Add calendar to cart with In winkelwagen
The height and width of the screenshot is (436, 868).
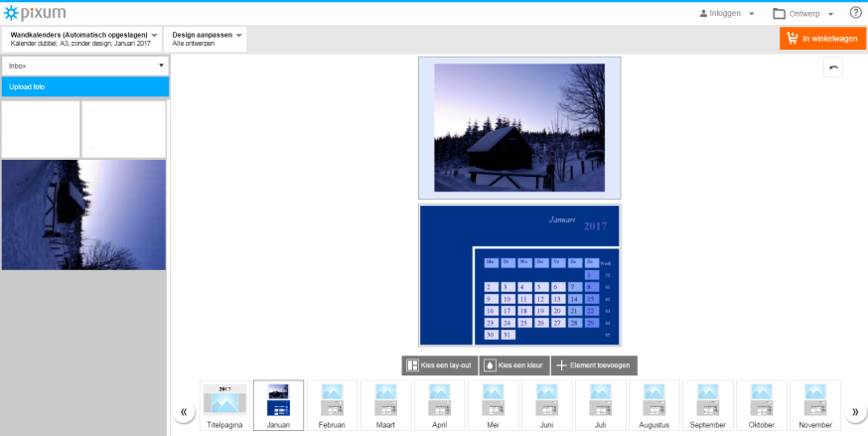pos(822,39)
